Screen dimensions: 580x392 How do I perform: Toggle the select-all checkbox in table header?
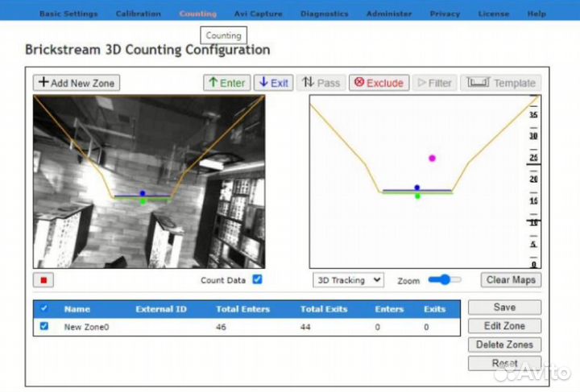pos(44,308)
